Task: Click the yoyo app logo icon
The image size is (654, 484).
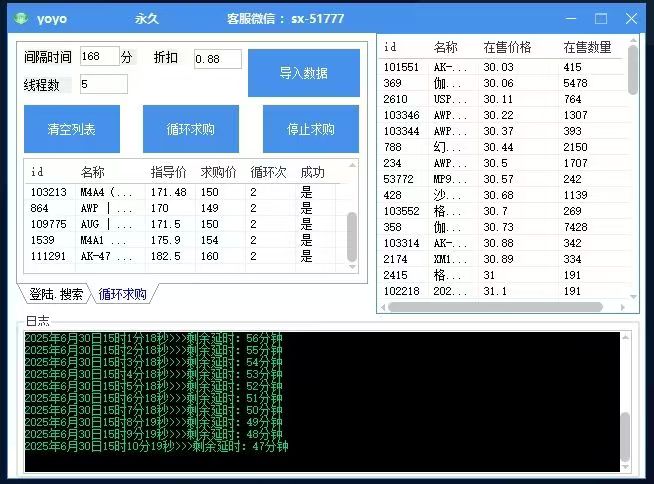Action: click(x=20, y=18)
